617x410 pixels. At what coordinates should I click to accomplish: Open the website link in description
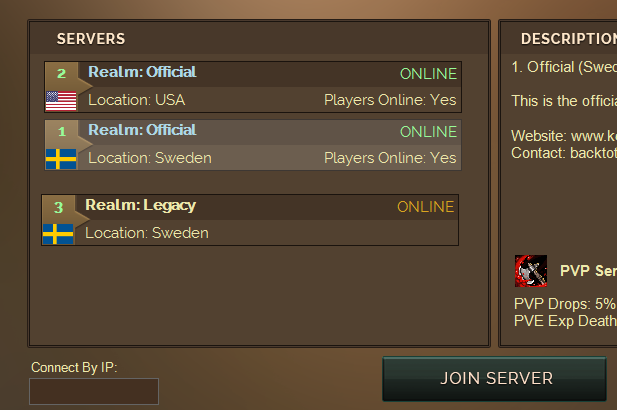(564, 136)
